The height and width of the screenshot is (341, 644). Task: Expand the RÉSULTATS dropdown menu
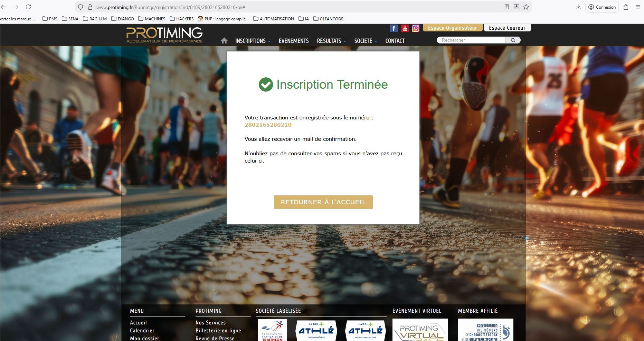pyautogui.click(x=331, y=41)
